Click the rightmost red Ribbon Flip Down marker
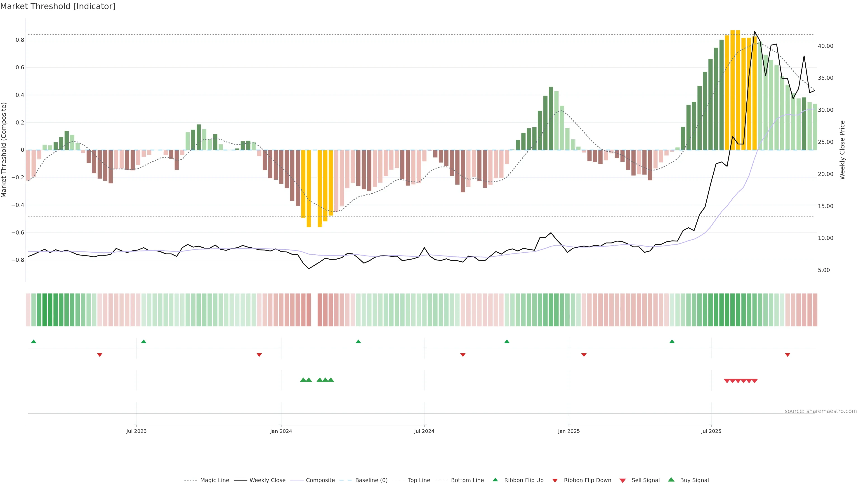This screenshot has height=488, width=868. pos(788,355)
